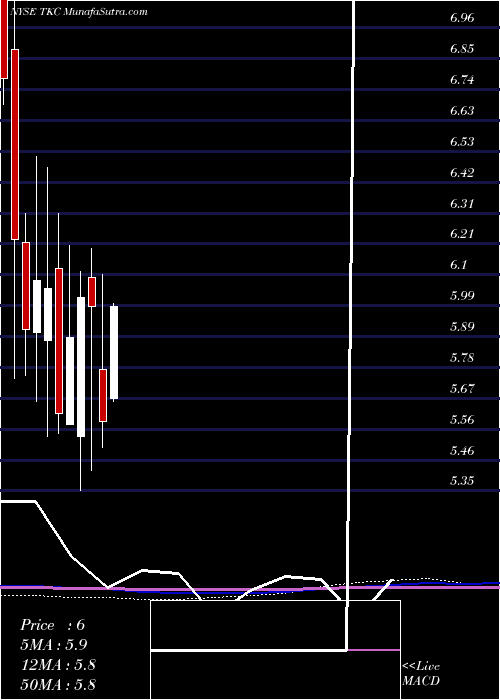Select the 6.53 price axis label
The height and width of the screenshot is (700, 500).
tap(462, 142)
